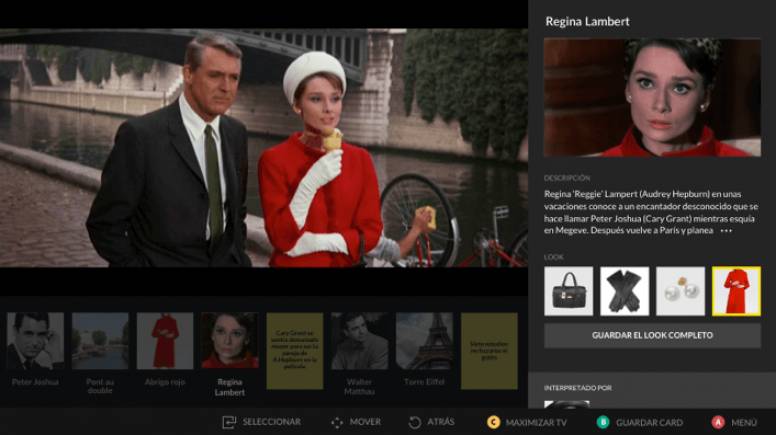Click the Mover directional arrows icon
The image size is (776, 435).
pyautogui.click(x=336, y=422)
